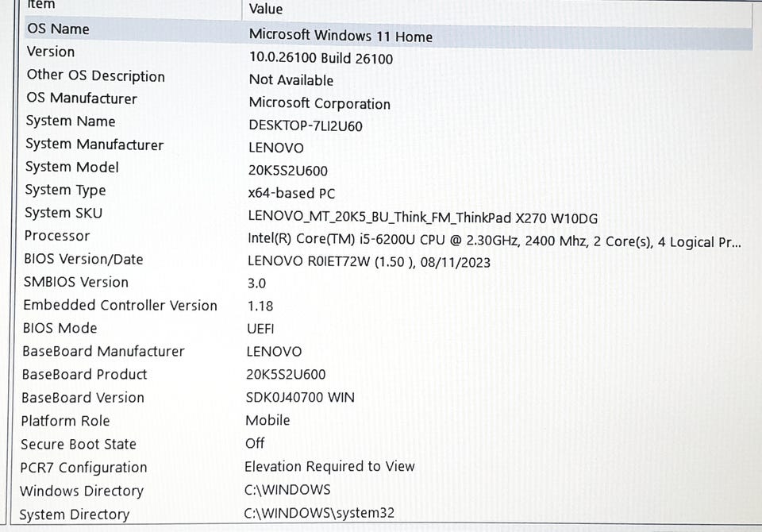Select the OS Manufacturer row
Screen dimensions: 762x532
tap(82, 98)
